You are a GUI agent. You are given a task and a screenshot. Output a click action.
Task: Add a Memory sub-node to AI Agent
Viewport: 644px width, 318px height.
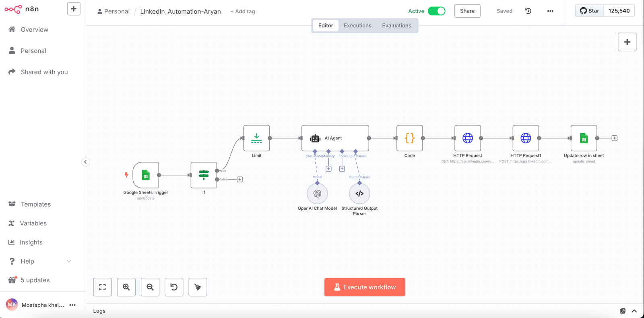click(x=328, y=169)
